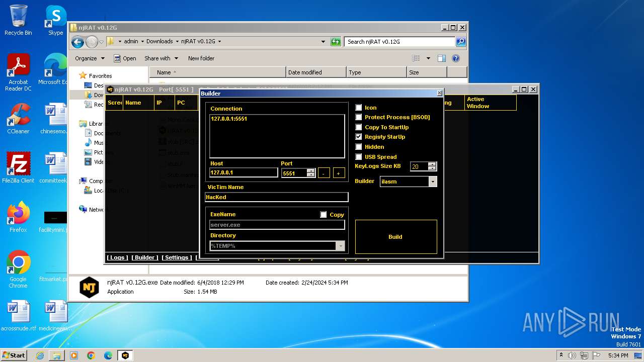Click the plus button beside Port
The width and height of the screenshot is (644, 362).
tap(339, 173)
